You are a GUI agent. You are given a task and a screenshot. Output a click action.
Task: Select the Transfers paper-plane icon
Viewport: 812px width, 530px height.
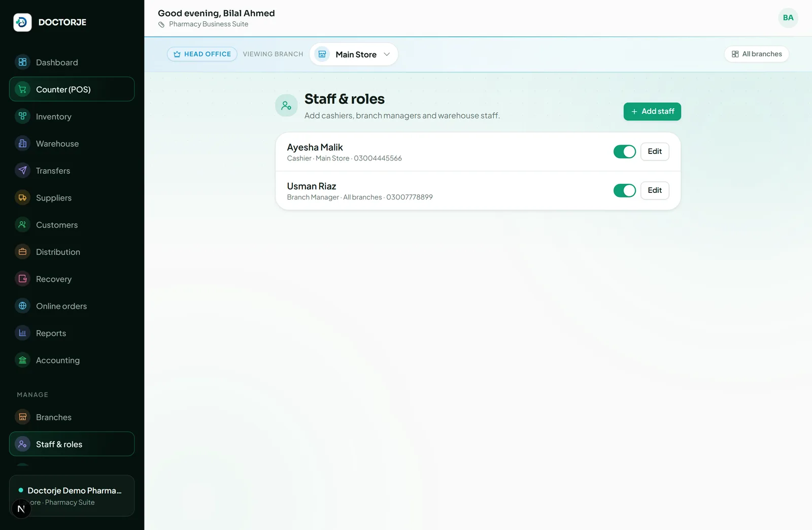coord(22,171)
